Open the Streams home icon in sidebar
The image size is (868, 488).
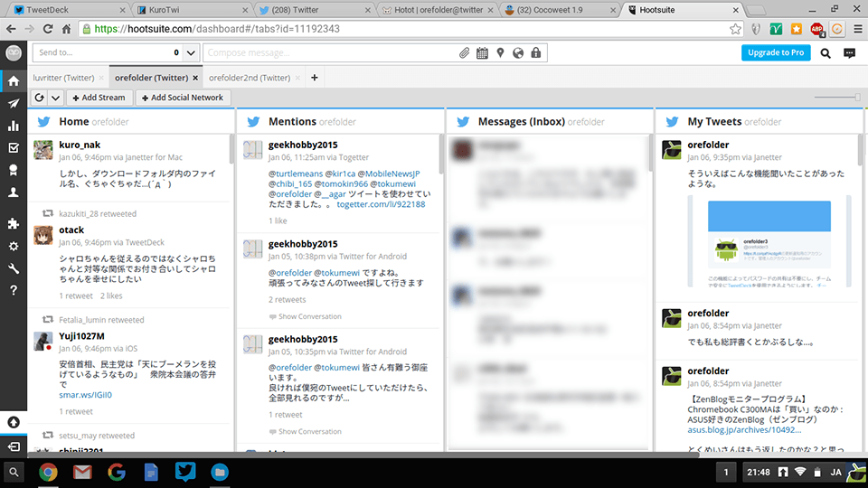14,81
